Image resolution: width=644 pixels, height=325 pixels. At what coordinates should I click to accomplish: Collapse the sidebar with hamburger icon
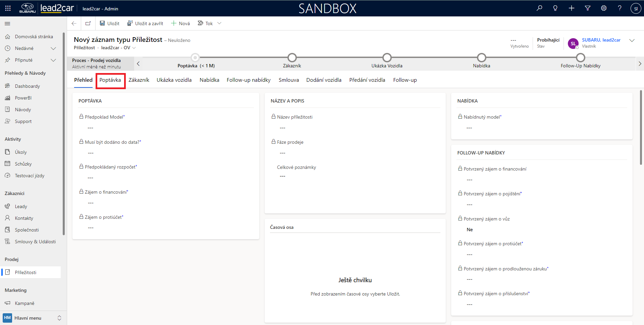7,24
